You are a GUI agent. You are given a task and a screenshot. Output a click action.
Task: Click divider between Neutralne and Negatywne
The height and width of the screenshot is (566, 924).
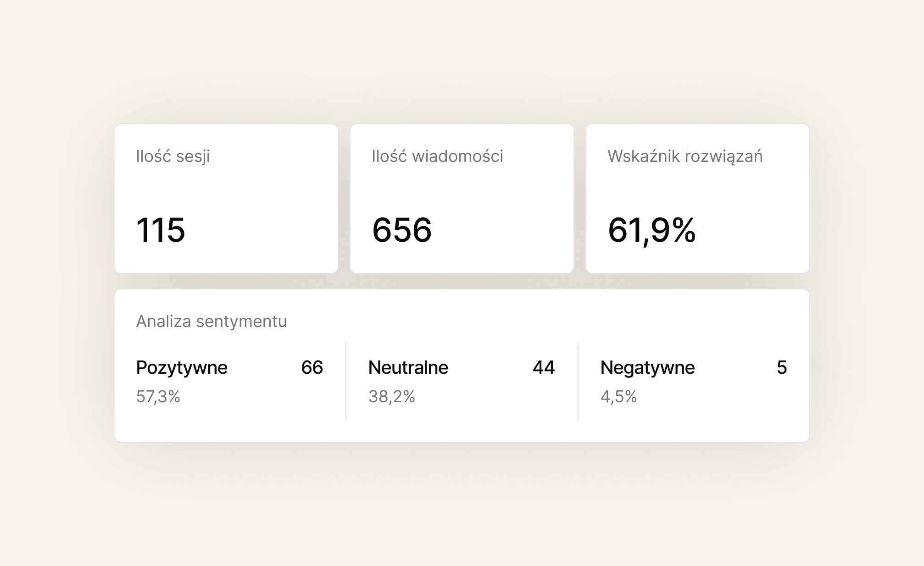578,381
